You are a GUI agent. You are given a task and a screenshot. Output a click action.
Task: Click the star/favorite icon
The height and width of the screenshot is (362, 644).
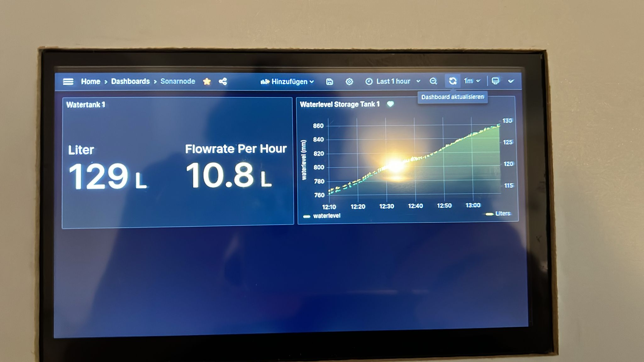coord(207,82)
